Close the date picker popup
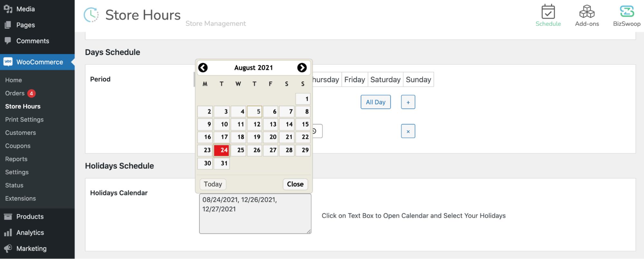Viewport: 644px width, 259px height. [295, 184]
